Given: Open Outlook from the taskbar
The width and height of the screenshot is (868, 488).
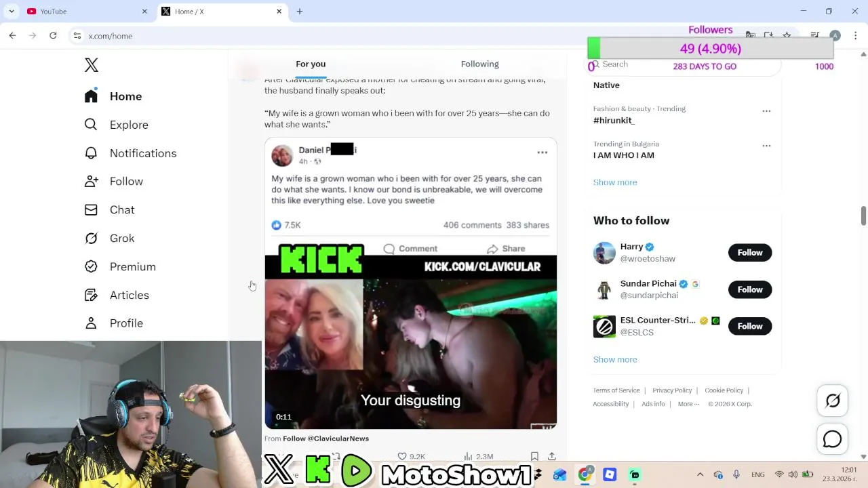Looking at the screenshot, I should pos(559,474).
